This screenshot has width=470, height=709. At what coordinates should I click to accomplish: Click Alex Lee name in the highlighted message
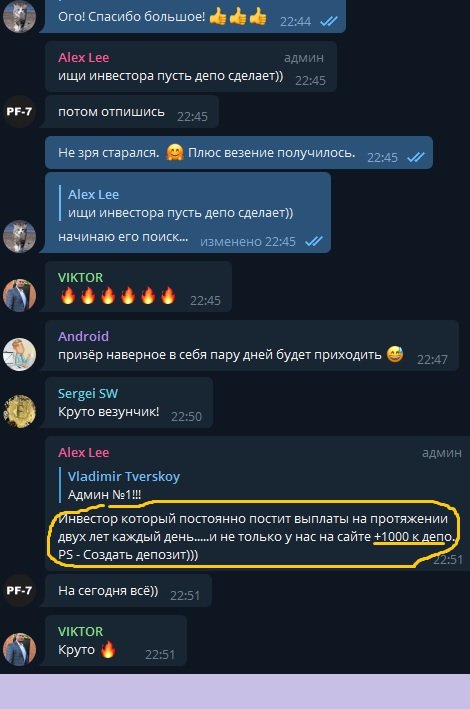coord(84,452)
